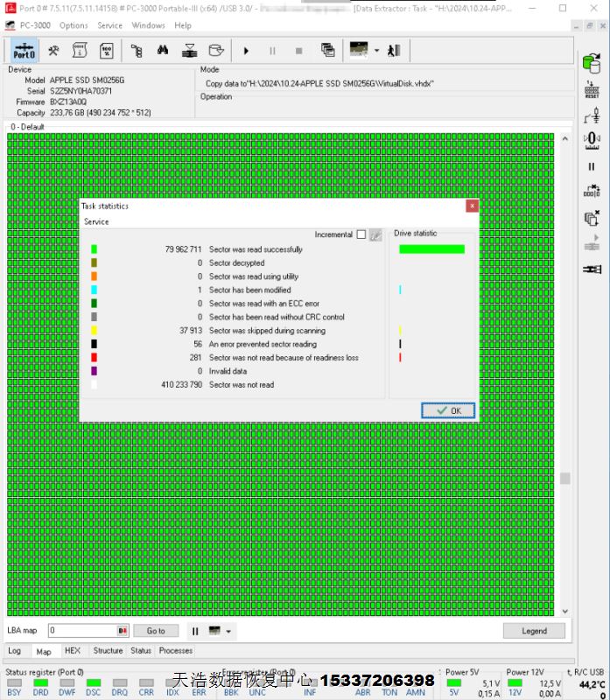Toggle the pause button next to Go to
Viewport: 610px width, 700px height.
click(195, 631)
